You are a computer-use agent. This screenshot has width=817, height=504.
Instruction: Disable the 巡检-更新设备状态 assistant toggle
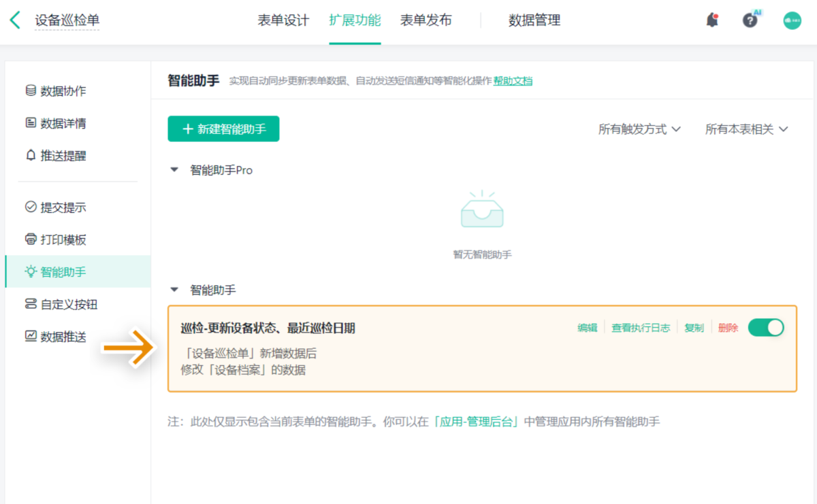click(766, 328)
